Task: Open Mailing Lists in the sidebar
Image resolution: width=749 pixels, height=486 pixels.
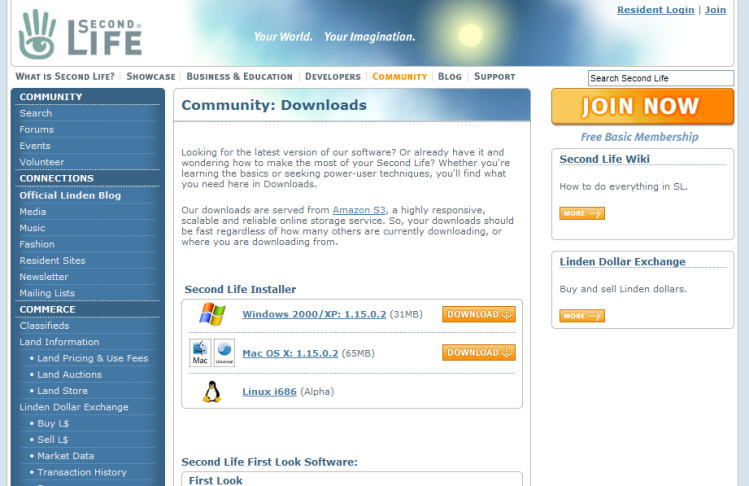Action: coord(47,293)
